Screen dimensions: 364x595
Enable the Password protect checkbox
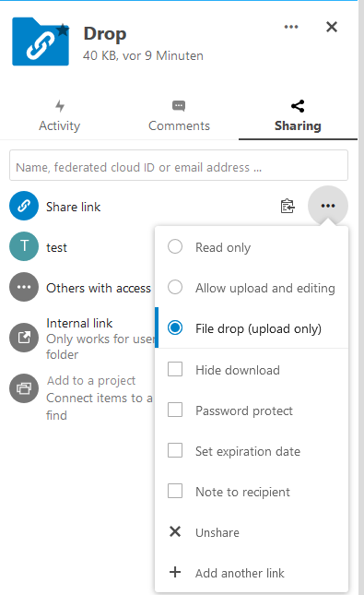tap(175, 410)
